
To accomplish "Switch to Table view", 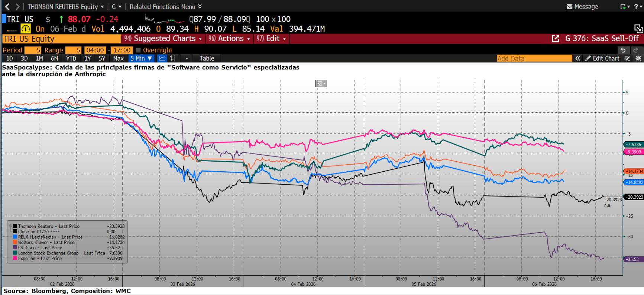I will (x=207, y=58).
